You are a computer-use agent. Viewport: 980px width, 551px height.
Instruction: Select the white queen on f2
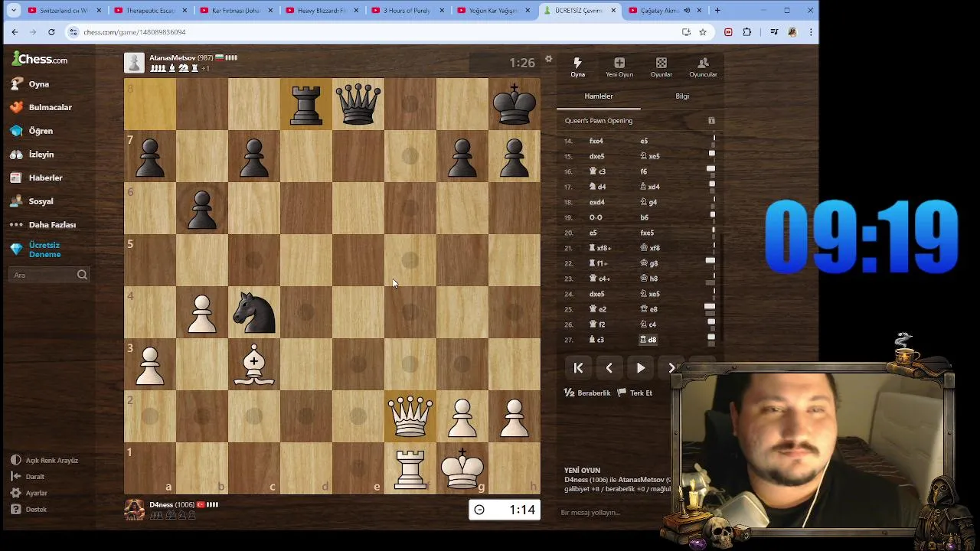pos(410,416)
